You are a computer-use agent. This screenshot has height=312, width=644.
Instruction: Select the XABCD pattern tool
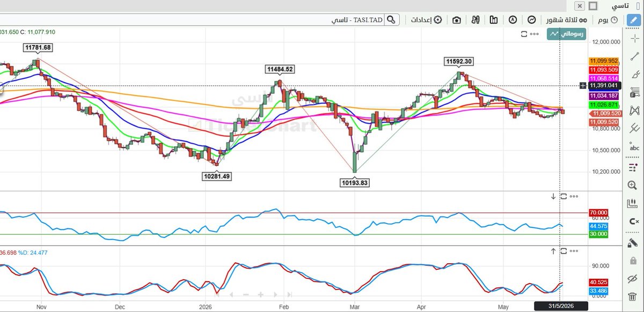635,110
